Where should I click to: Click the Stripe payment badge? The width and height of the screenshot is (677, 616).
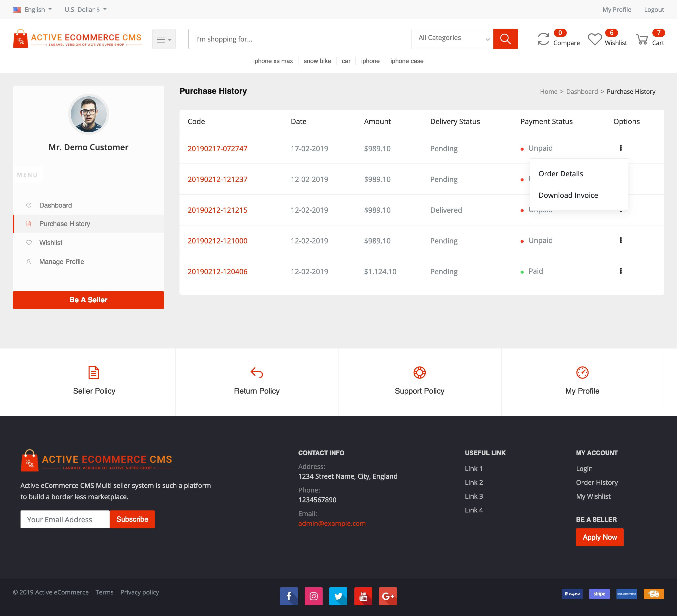[600, 594]
